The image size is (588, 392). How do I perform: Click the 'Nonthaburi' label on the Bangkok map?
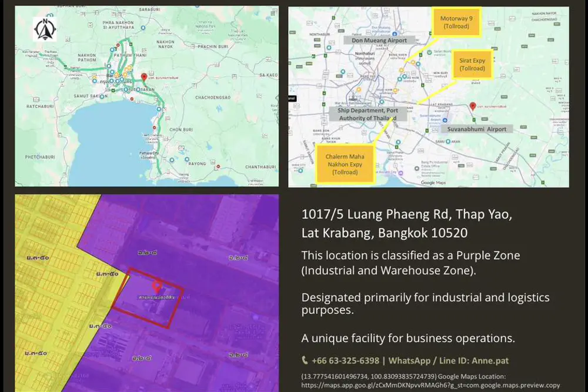coord(365,53)
